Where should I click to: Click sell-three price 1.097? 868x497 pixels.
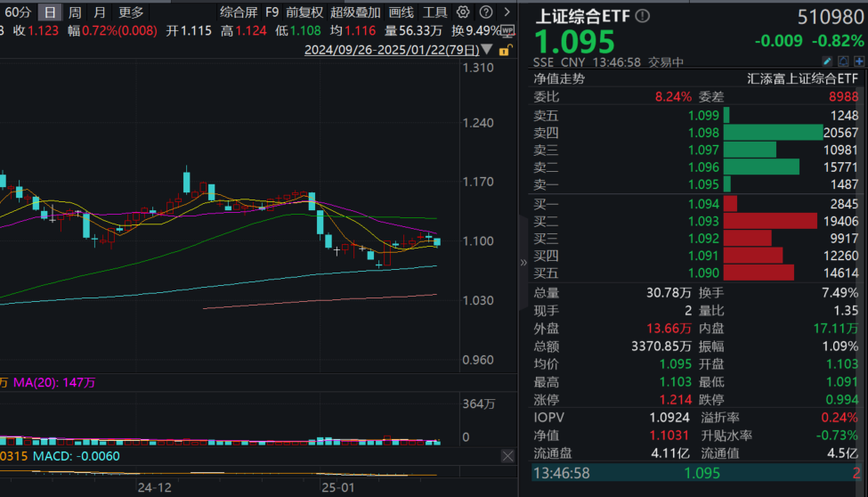click(703, 150)
